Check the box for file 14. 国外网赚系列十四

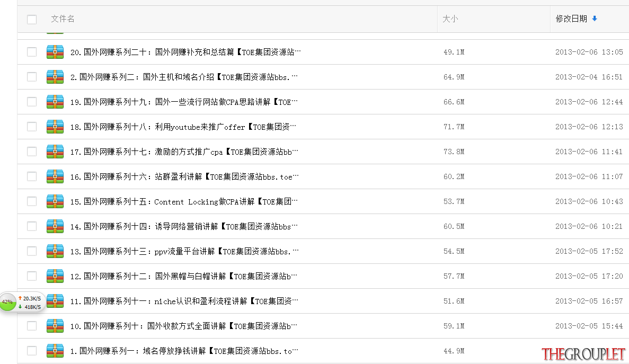pyautogui.click(x=32, y=226)
